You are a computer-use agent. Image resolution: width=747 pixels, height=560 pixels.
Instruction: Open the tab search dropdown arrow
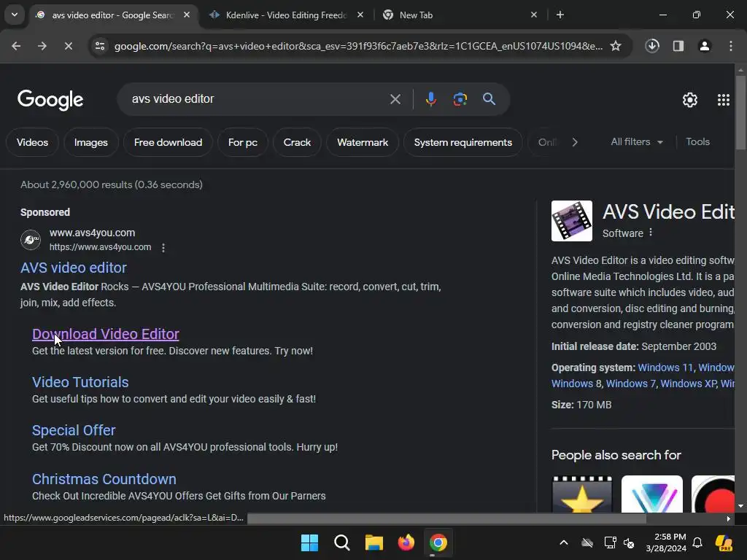coord(15,15)
